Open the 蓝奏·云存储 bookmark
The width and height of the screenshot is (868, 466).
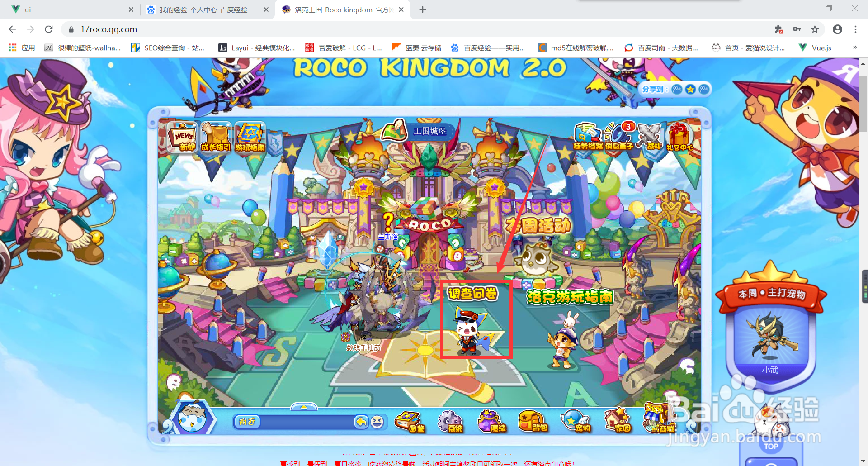(416, 48)
